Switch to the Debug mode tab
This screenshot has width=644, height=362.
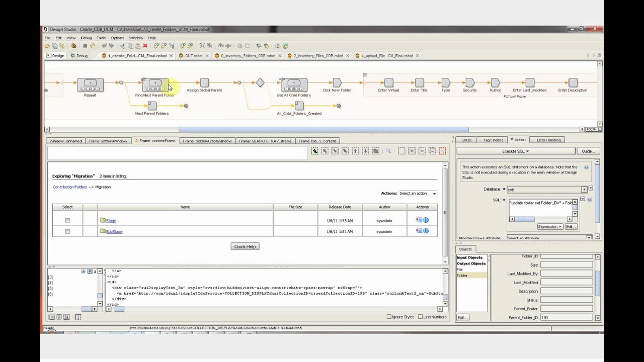point(79,56)
